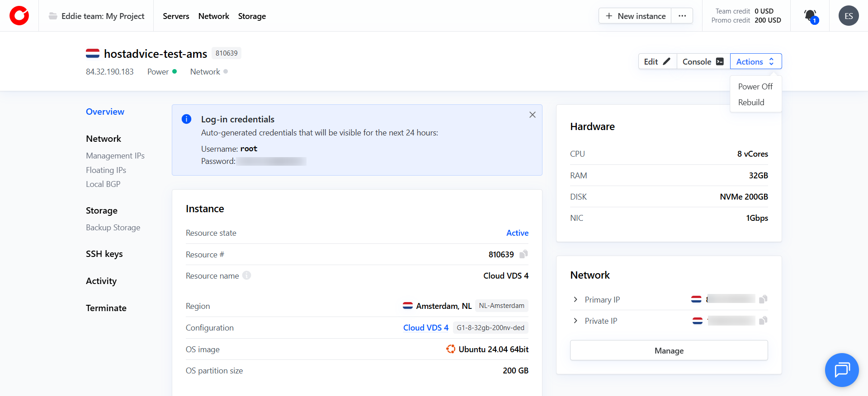Open the Terminate sidebar section
Viewport: 868px width, 396px height.
pos(106,308)
